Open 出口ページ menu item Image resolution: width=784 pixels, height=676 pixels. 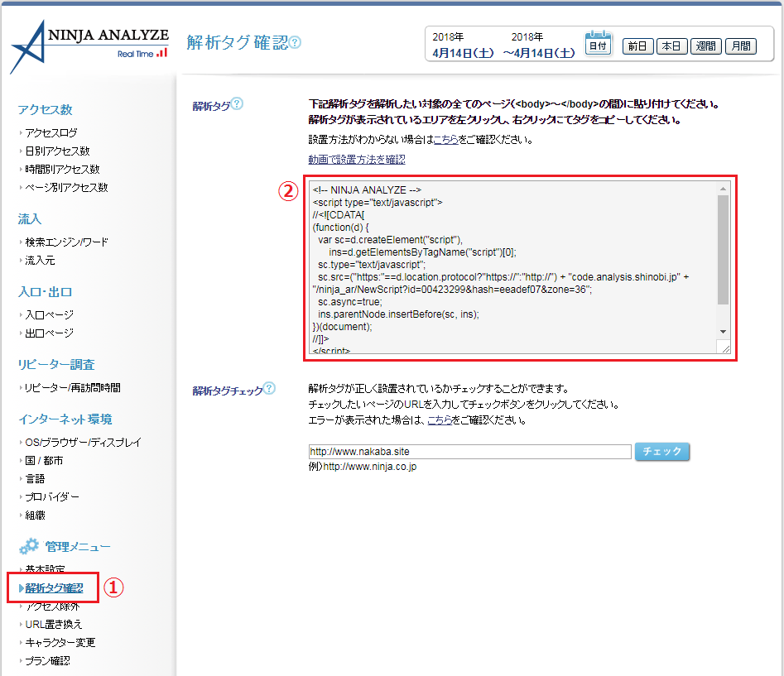click(x=49, y=333)
